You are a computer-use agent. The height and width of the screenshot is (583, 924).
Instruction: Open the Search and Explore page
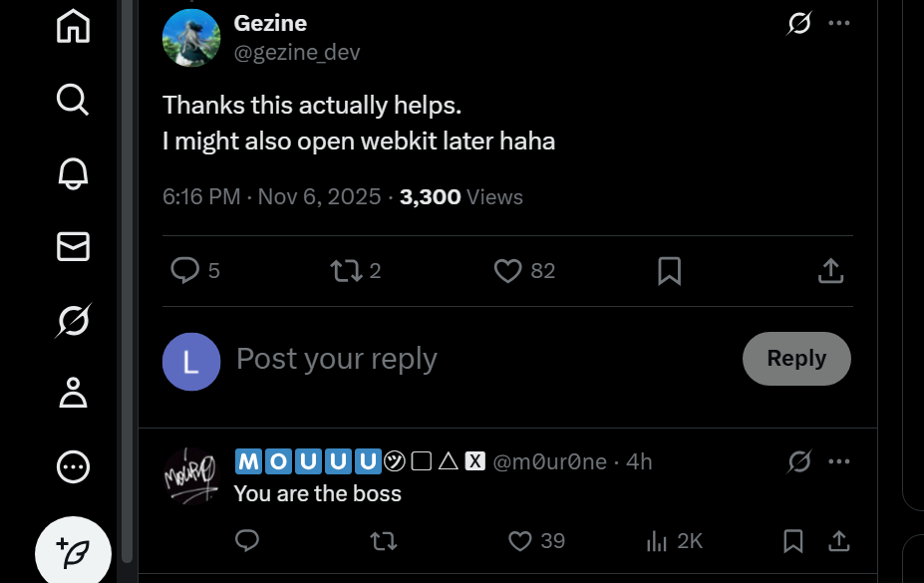(73, 100)
